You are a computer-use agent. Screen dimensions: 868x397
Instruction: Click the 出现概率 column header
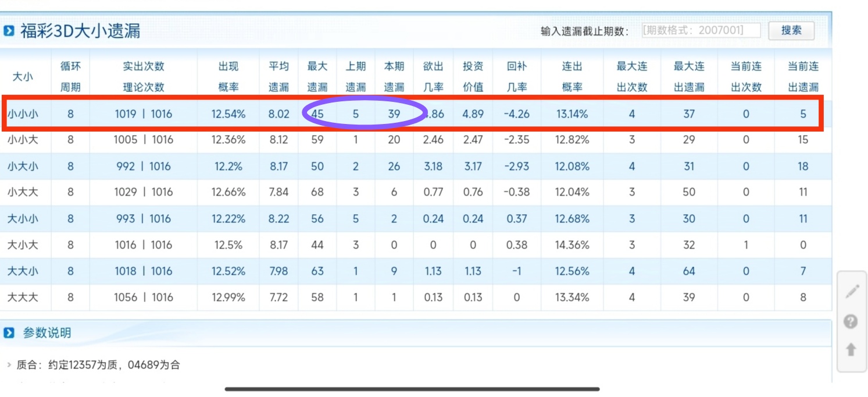click(x=228, y=76)
